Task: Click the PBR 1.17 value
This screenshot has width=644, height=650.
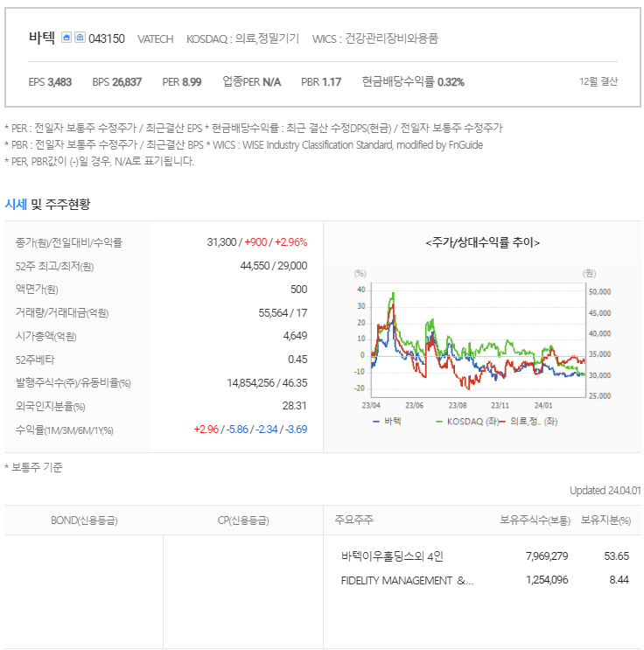Action: tap(321, 82)
